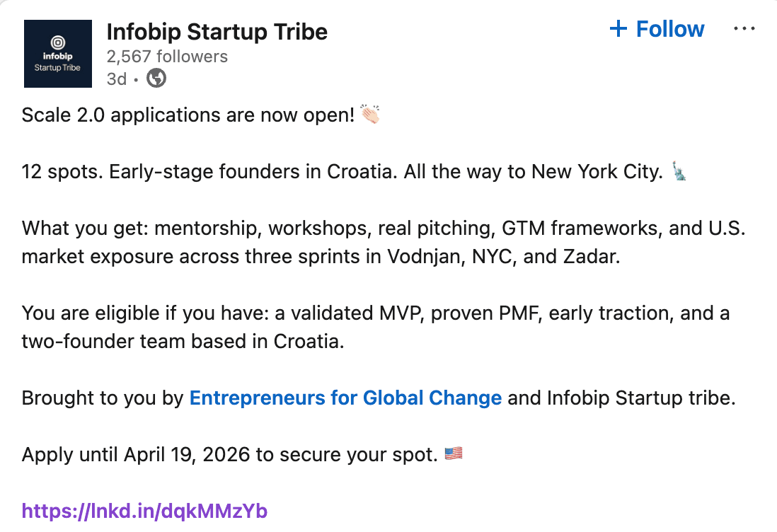Click the 2,567 followers count
Screen dimensions: 777x532
167,56
